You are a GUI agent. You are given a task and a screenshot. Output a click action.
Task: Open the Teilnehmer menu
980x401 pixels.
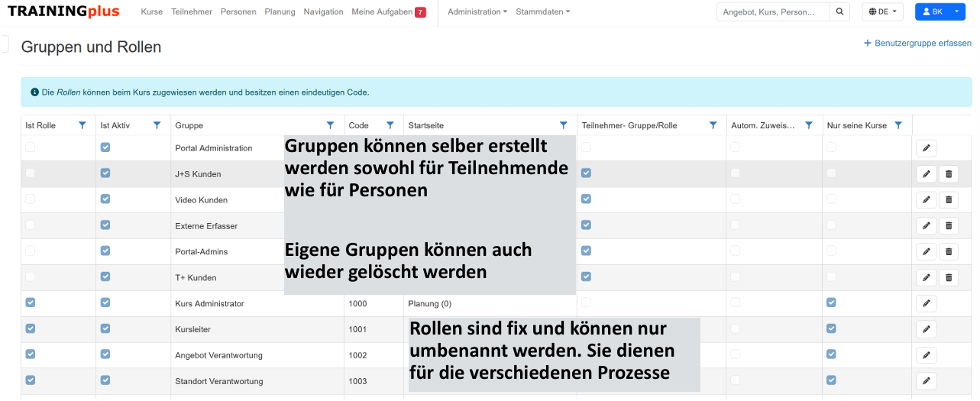point(192,12)
